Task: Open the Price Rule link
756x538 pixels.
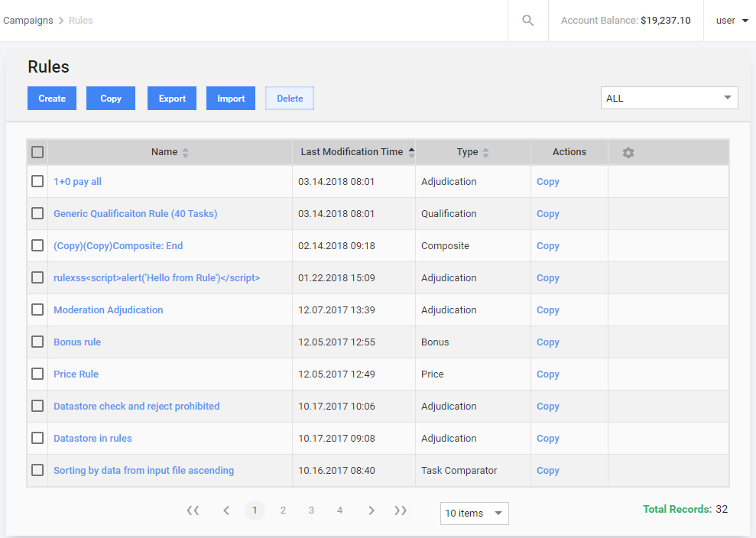Action: [x=76, y=374]
